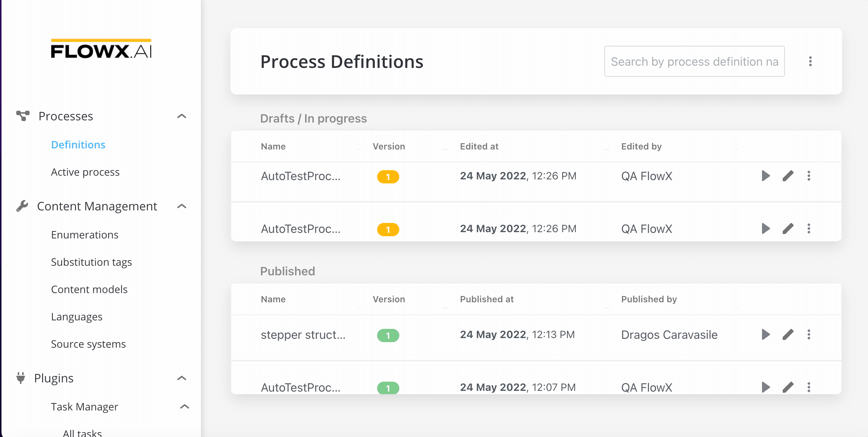The height and width of the screenshot is (437, 868).
Task: Click the Plugins plug icon
Action: click(x=21, y=378)
